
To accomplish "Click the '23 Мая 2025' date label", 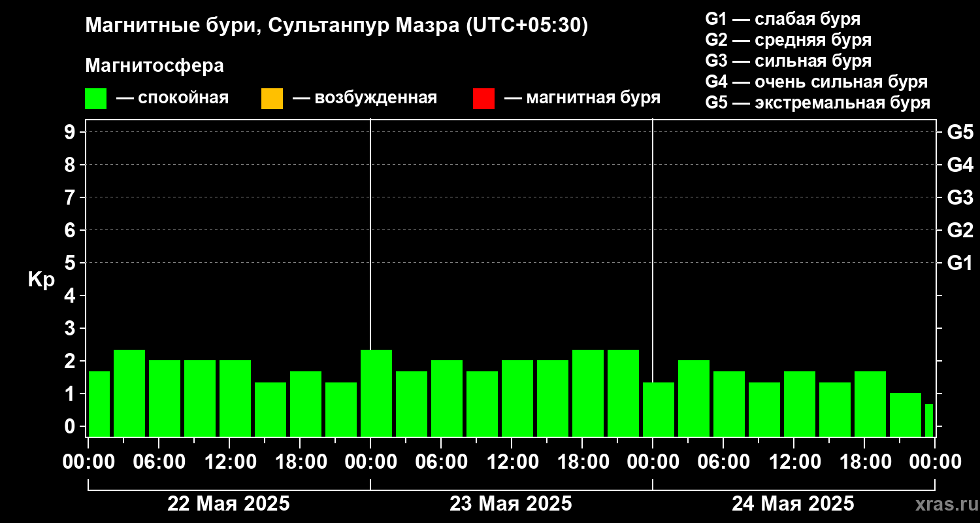I will [x=511, y=504].
